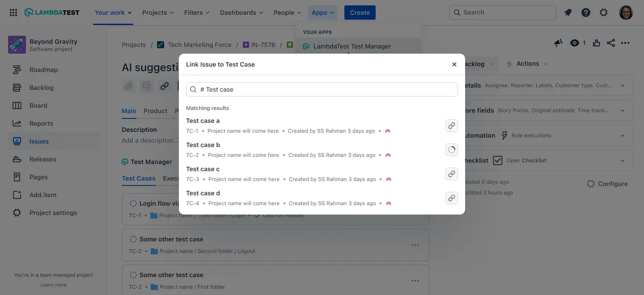
Task: Open the settings gear in top bar
Action: click(x=604, y=13)
